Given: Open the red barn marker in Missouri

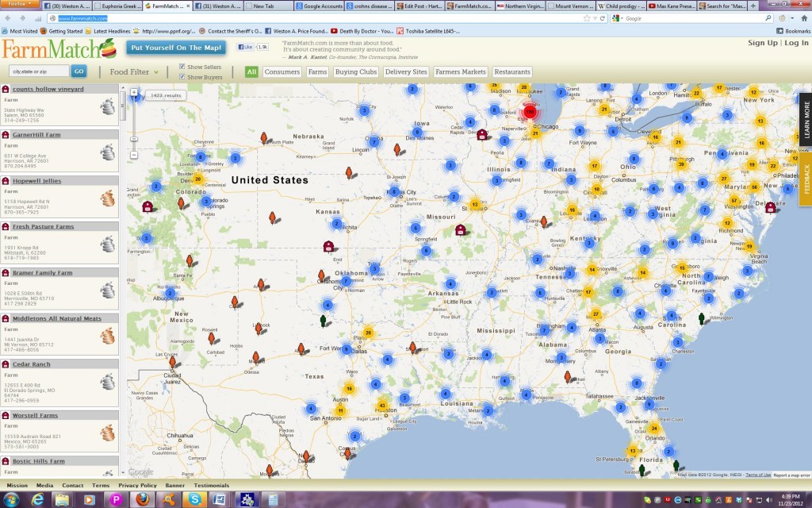Looking at the screenshot, I should [461, 229].
